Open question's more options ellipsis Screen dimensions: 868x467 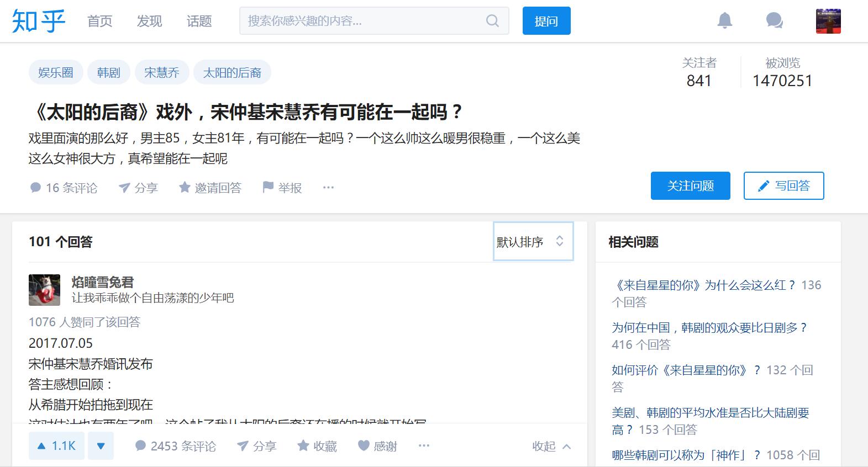(328, 188)
